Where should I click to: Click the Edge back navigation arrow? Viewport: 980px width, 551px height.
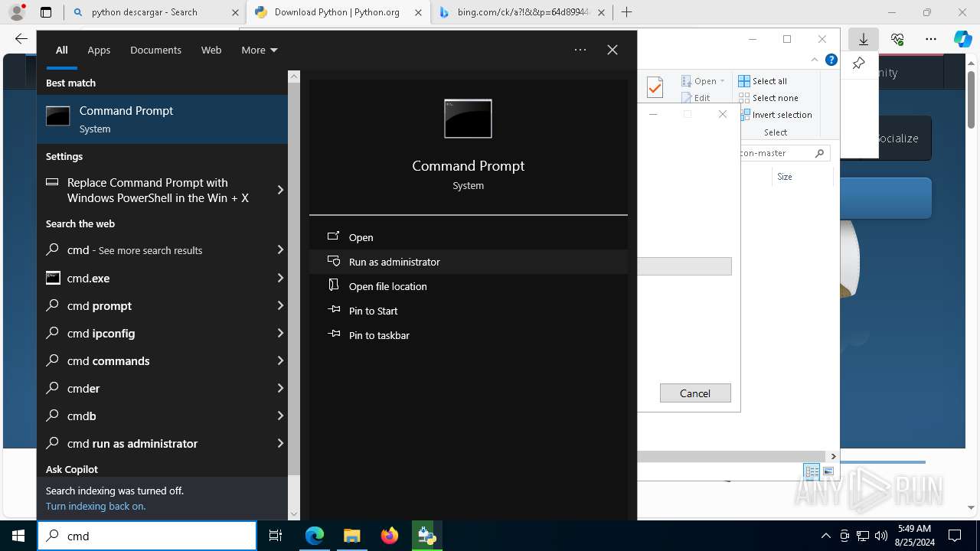[21, 39]
